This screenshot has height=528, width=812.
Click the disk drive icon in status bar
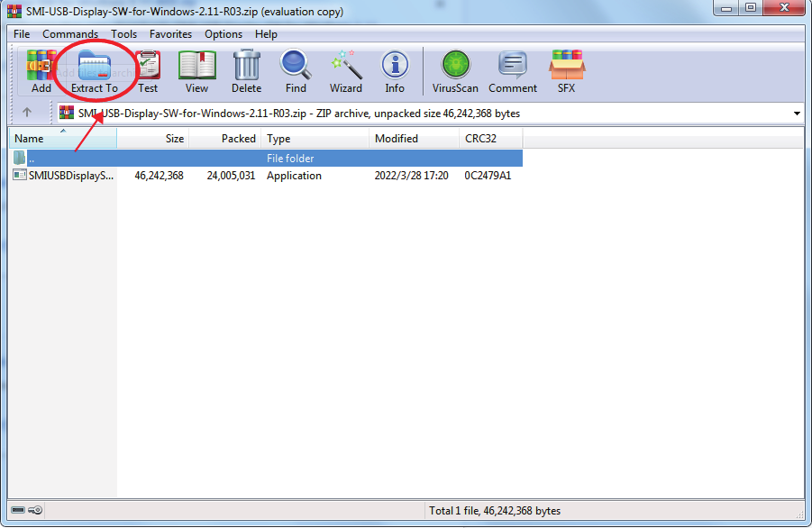click(18, 510)
